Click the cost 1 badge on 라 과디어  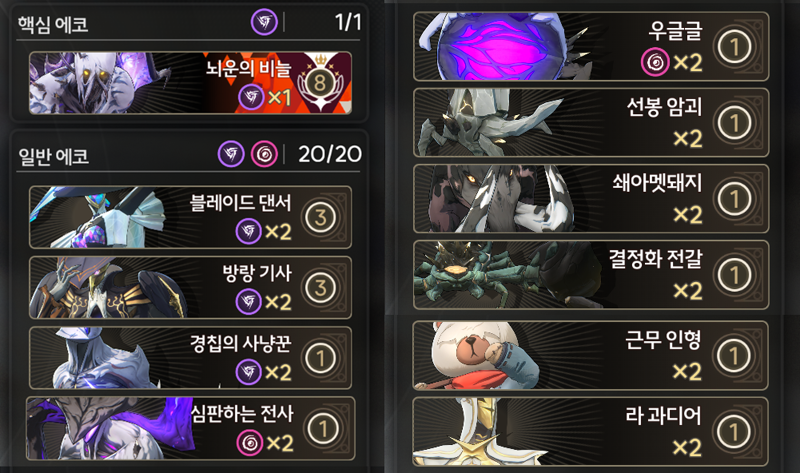click(735, 432)
